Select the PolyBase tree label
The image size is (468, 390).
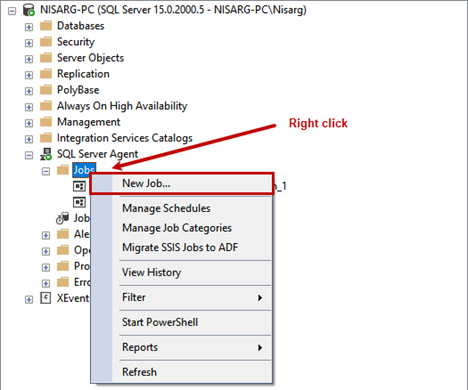pos(78,90)
